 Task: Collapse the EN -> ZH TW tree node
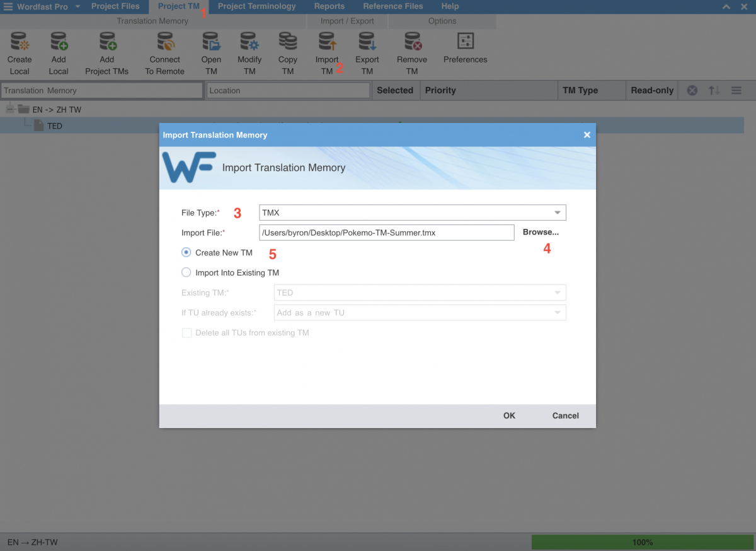[x=9, y=110]
